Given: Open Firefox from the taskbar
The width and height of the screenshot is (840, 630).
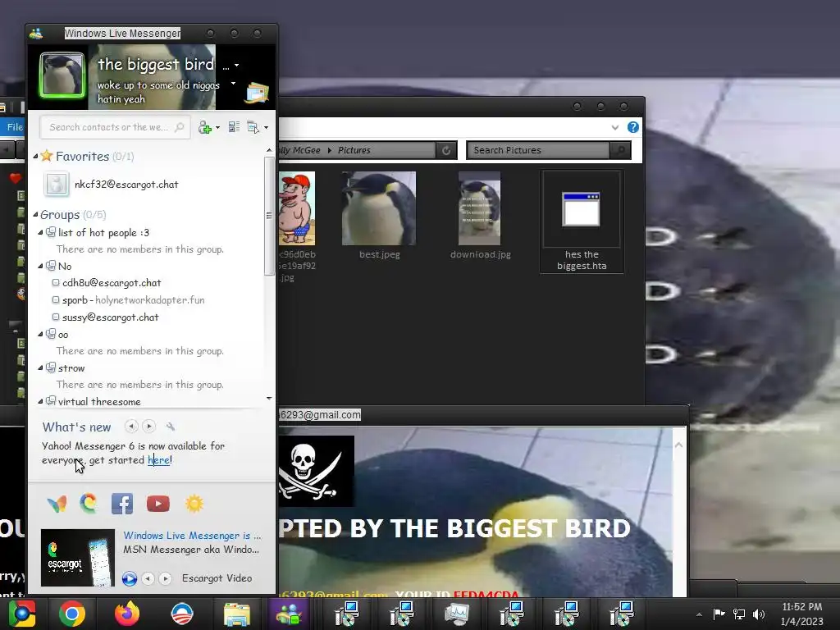Looking at the screenshot, I should tap(127, 614).
